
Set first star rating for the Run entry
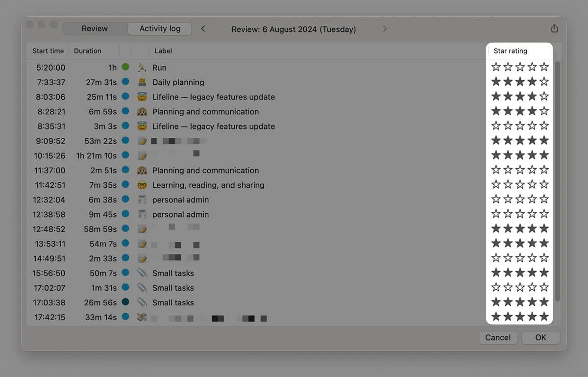pos(496,67)
